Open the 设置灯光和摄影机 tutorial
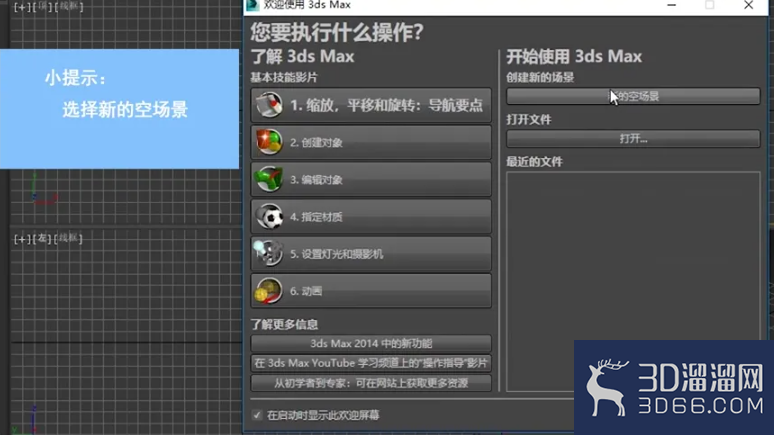 (371, 253)
